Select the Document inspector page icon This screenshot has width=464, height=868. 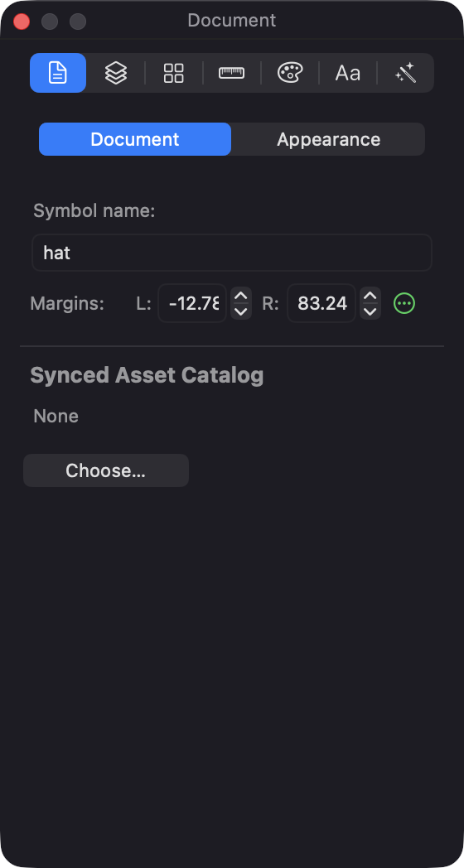point(58,73)
